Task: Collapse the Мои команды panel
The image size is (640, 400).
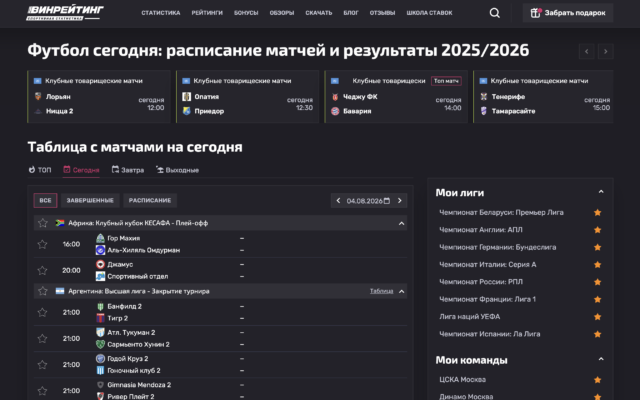Action: [x=601, y=359]
